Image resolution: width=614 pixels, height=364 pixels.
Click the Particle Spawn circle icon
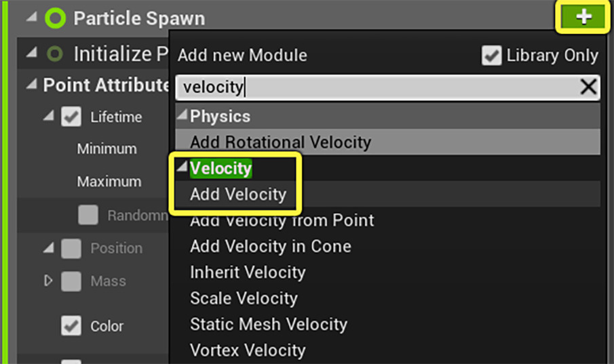tap(55, 18)
